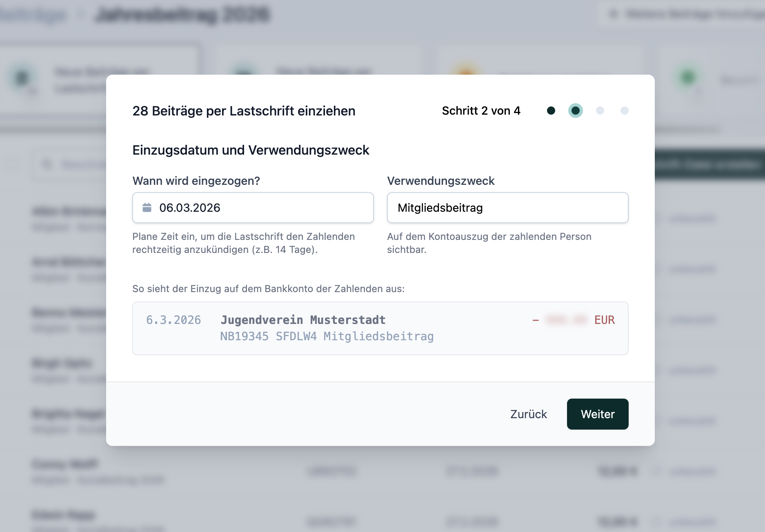
Task: Click the calendar icon in the date field
Action: coord(147,208)
